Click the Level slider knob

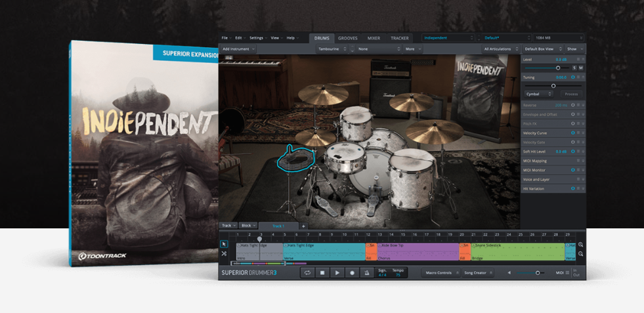pos(558,68)
